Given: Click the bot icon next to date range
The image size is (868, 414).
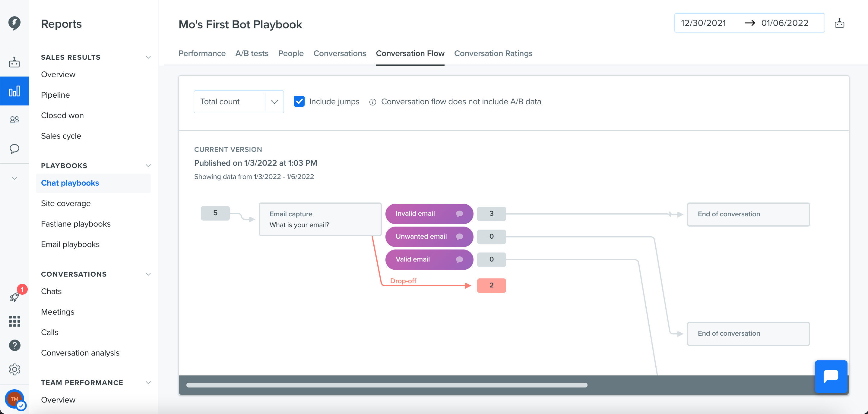Looking at the screenshot, I should pyautogui.click(x=839, y=23).
